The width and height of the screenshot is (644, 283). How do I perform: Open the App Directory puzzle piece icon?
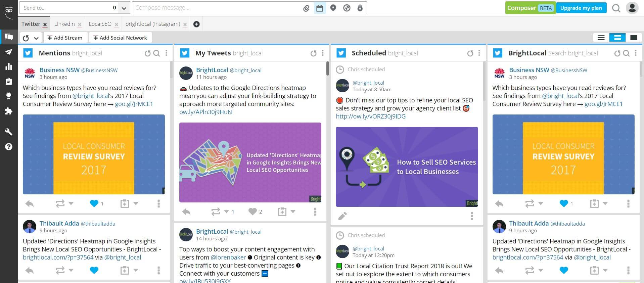9,111
